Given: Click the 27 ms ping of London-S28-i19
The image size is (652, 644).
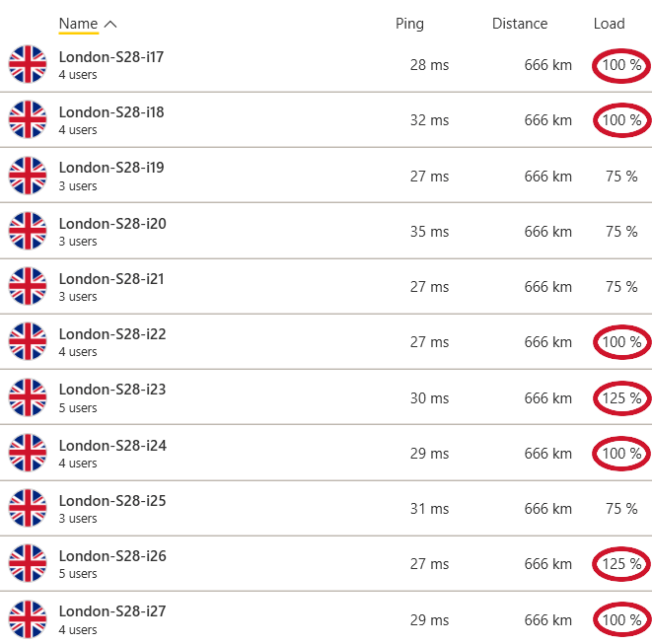Looking at the screenshot, I should (x=429, y=176).
